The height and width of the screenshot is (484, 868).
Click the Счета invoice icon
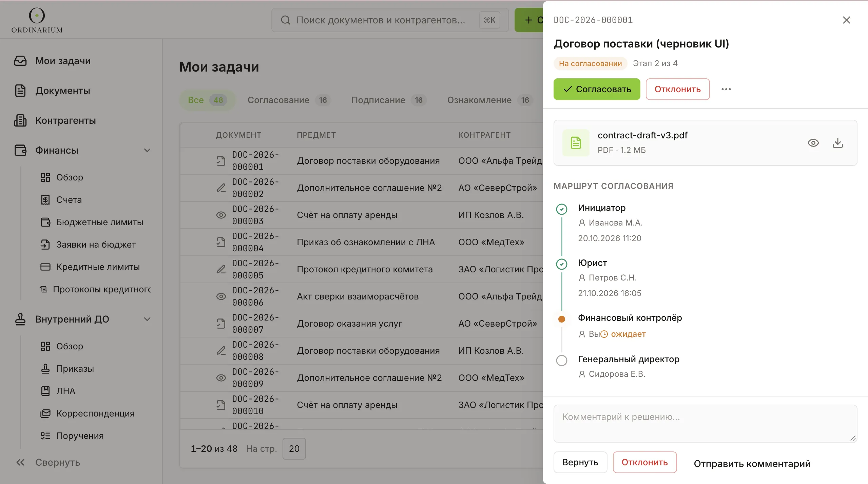tap(45, 200)
